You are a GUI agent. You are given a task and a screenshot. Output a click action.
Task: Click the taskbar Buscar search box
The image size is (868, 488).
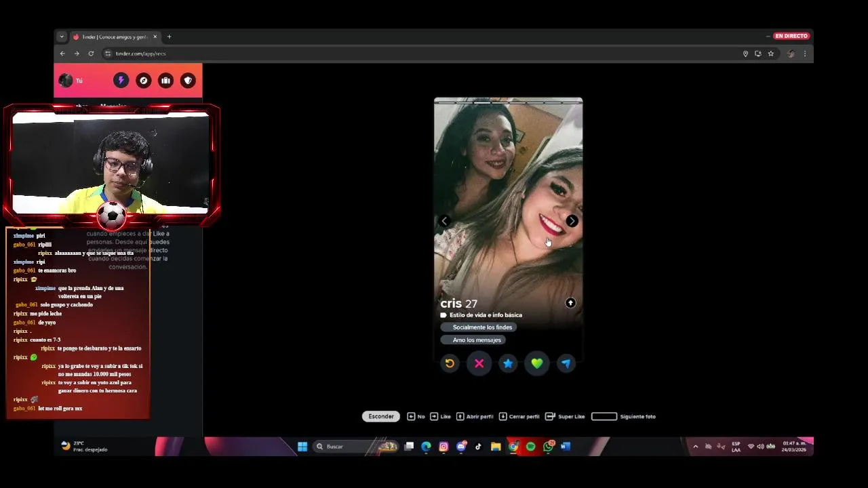[355, 446]
